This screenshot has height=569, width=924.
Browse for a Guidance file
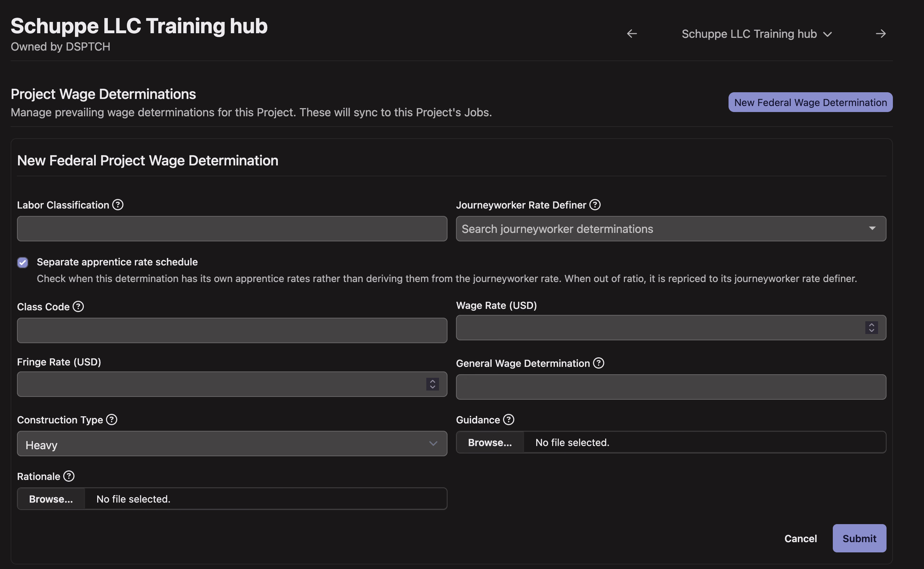pos(490,442)
